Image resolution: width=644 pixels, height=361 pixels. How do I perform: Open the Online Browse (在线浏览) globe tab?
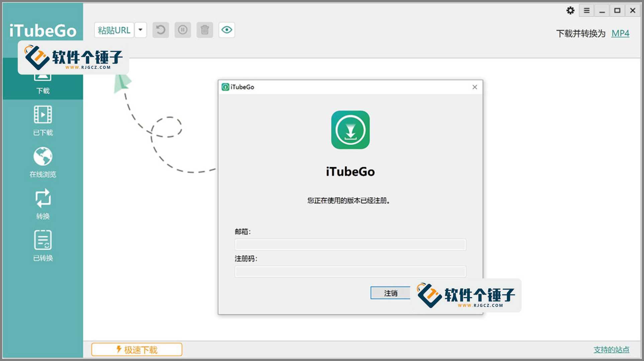click(43, 162)
